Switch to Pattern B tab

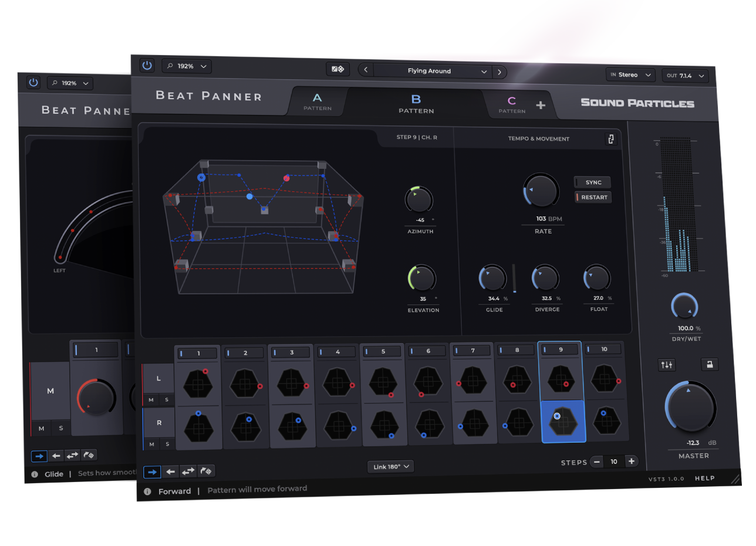[x=416, y=104]
